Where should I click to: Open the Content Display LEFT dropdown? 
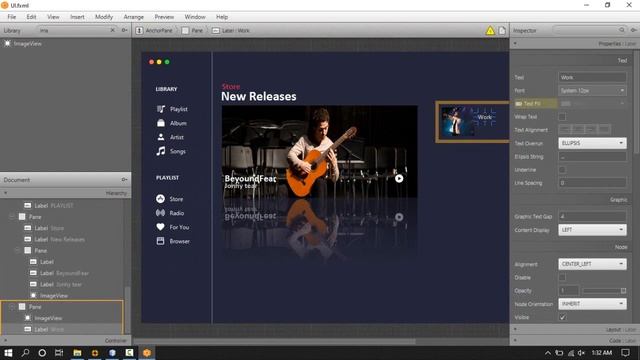[x=592, y=230]
